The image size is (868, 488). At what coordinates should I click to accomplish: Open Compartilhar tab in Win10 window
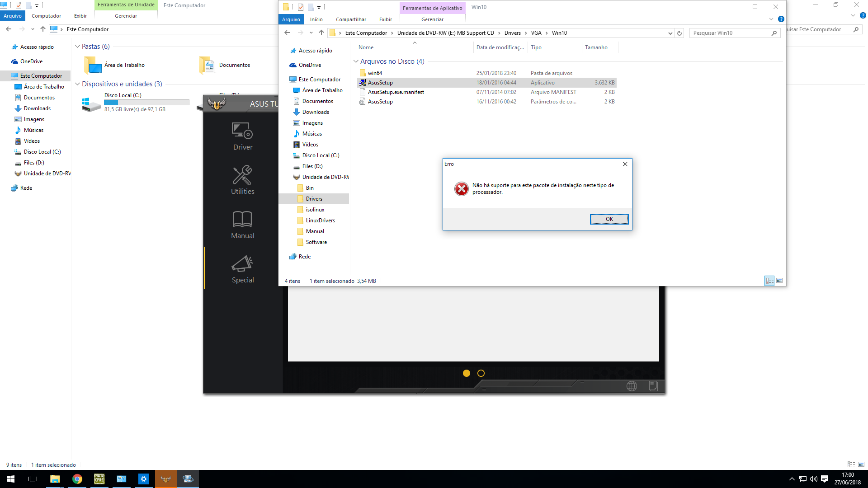(351, 19)
